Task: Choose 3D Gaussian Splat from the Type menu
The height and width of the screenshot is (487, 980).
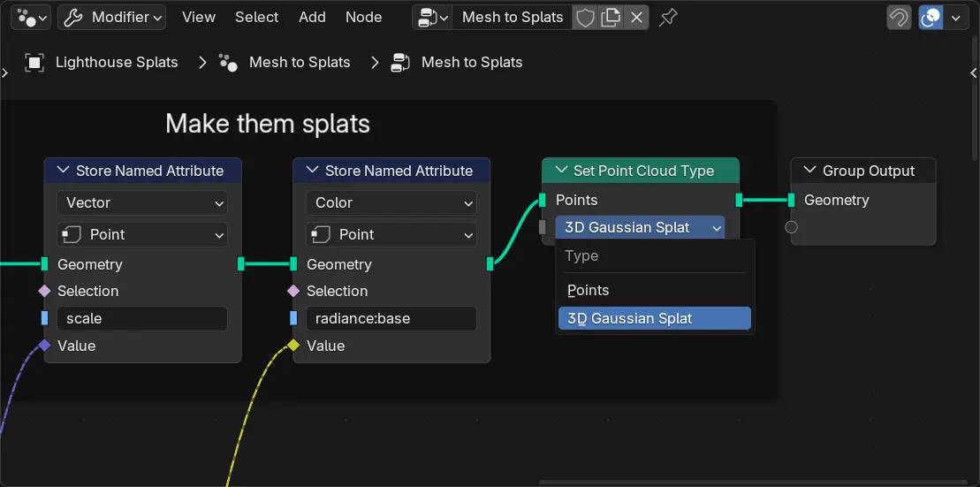Action: [x=654, y=319]
